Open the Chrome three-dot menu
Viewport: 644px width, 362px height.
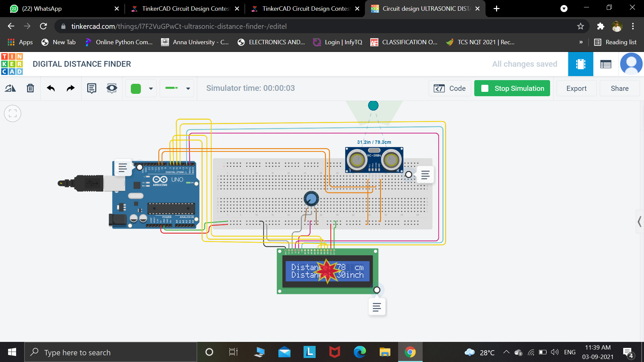click(x=633, y=26)
